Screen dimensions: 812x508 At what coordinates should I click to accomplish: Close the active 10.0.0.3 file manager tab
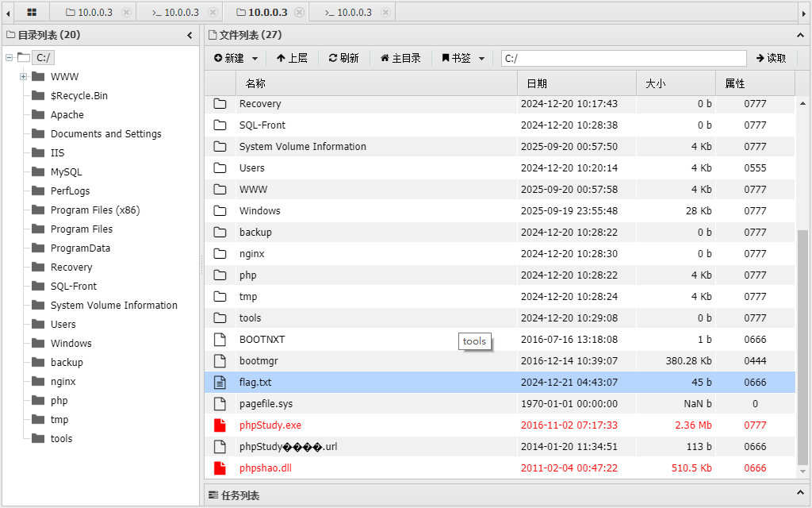299,13
